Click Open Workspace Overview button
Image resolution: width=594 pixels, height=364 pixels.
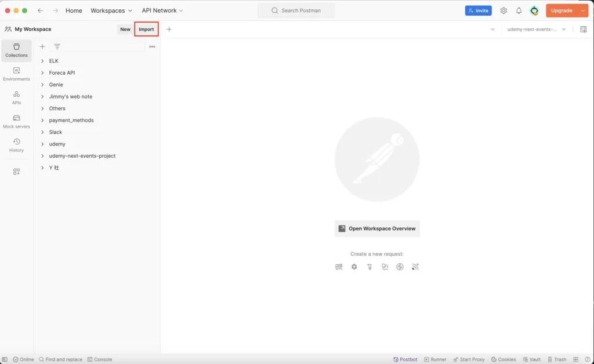pyautogui.click(x=377, y=228)
